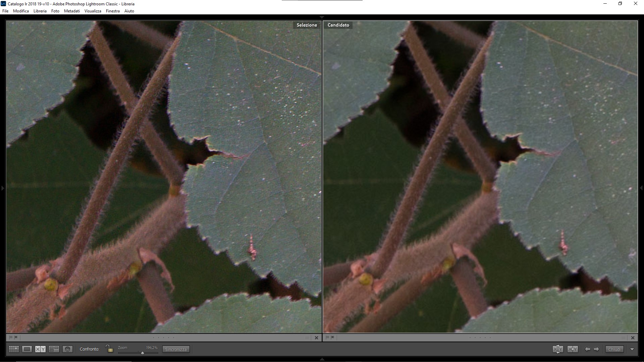644x362 pixels.
Task: Click the Make Select icon
Action: click(x=573, y=349)
